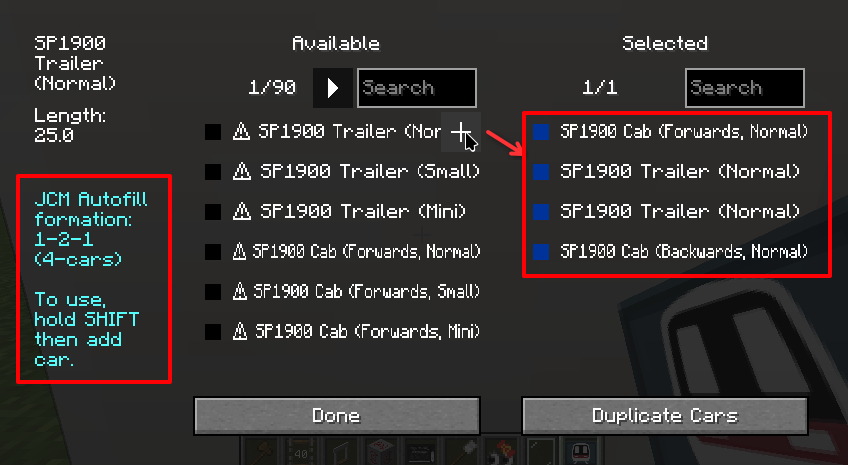This screenshot has height=465, width=848.
Task: Add SP1900 Trailer (Normal) with the plus icon
Action: (460, 132)
